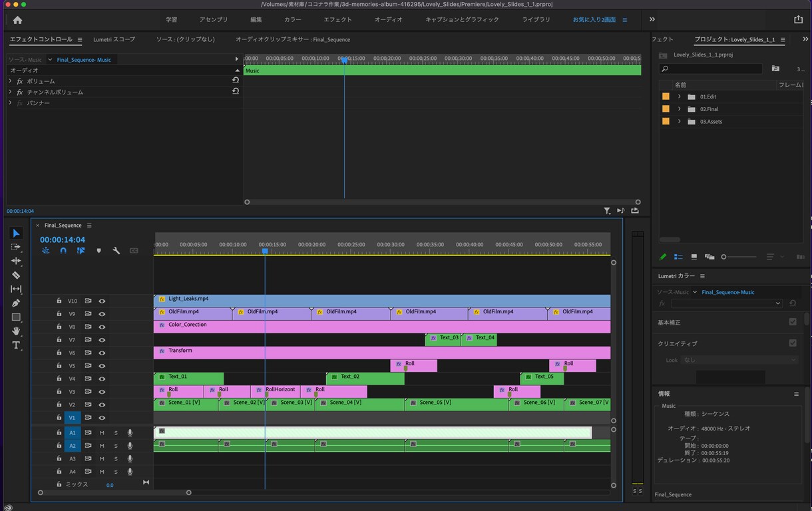Toggle linked selection in timeline

[81, 251]
